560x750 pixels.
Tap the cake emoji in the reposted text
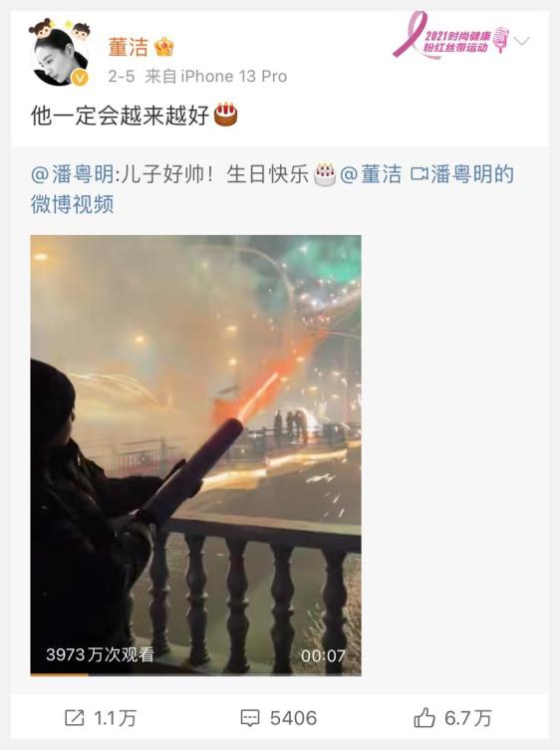[325, 174]
